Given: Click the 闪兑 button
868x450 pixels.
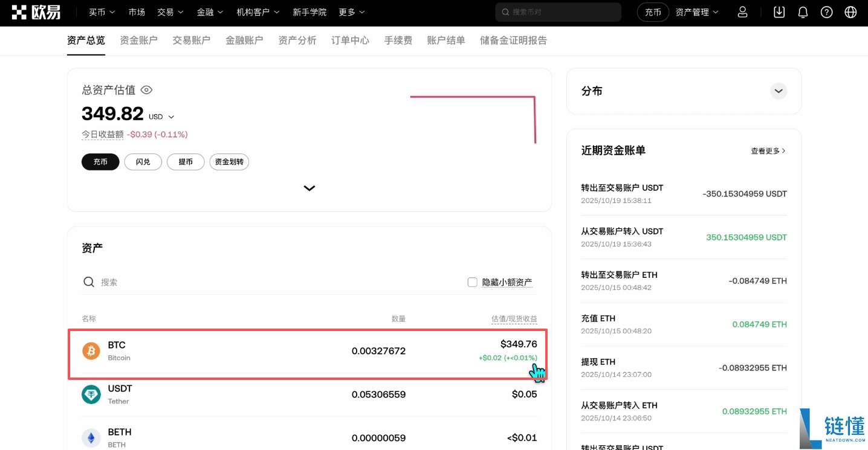Looking at the screenshot, I should [x=143, y=162].
